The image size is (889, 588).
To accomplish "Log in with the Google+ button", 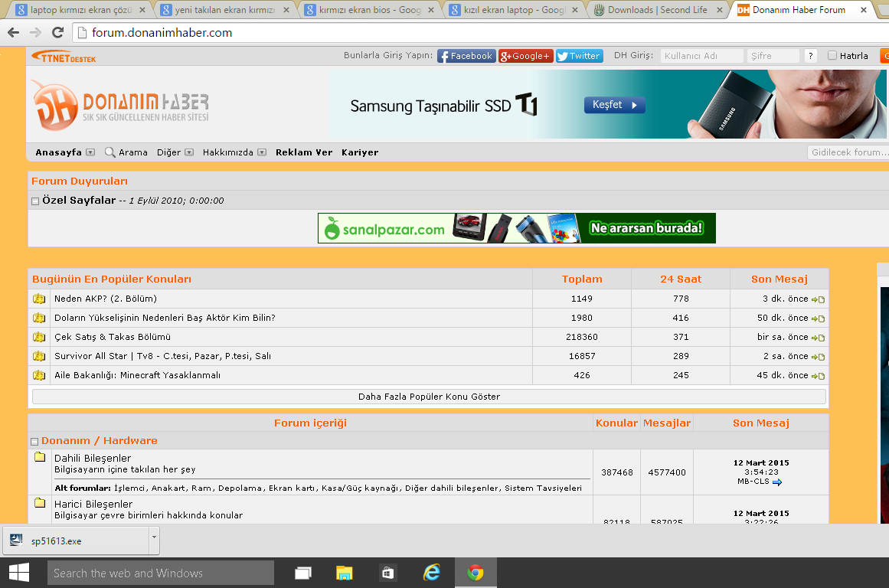I will point(525,56).
